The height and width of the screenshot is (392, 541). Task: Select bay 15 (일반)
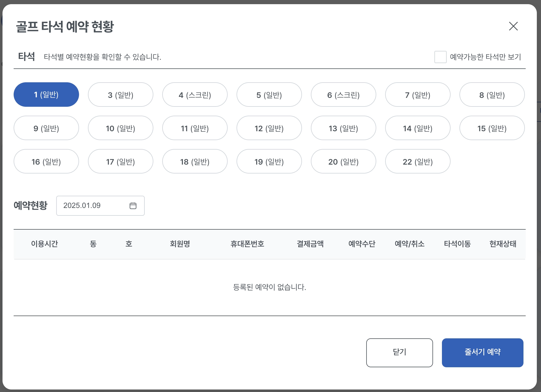coord(492,128)
